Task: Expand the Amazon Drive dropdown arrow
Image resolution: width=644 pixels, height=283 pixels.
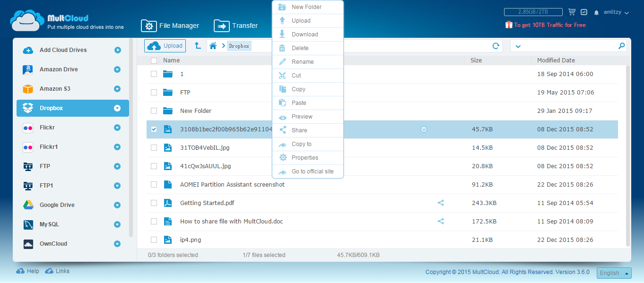Action: (117, 69)
